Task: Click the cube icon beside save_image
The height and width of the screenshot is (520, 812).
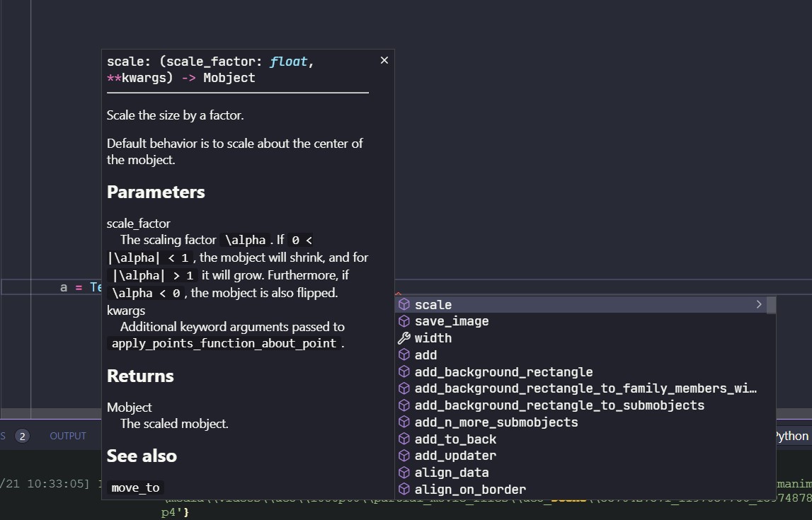Action: (x=404, y=321)
